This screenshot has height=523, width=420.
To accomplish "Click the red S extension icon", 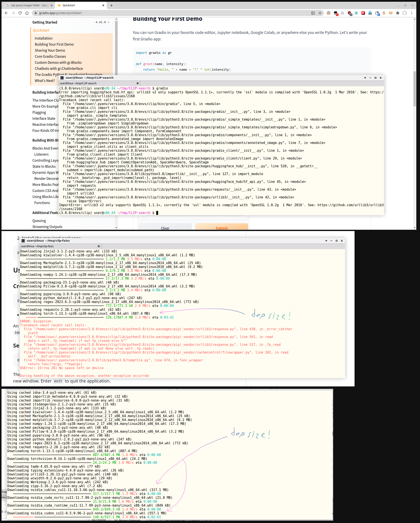I will [363, 13].
